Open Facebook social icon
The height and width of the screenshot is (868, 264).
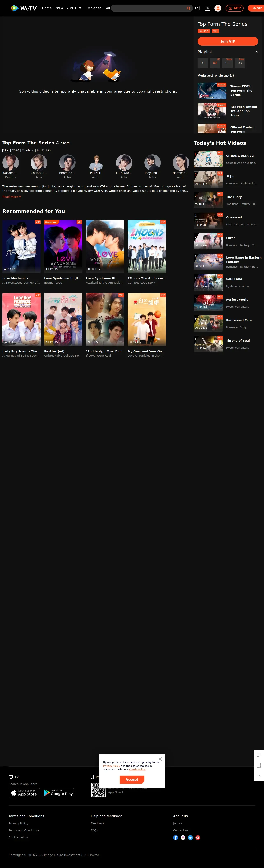coord(176,837)
